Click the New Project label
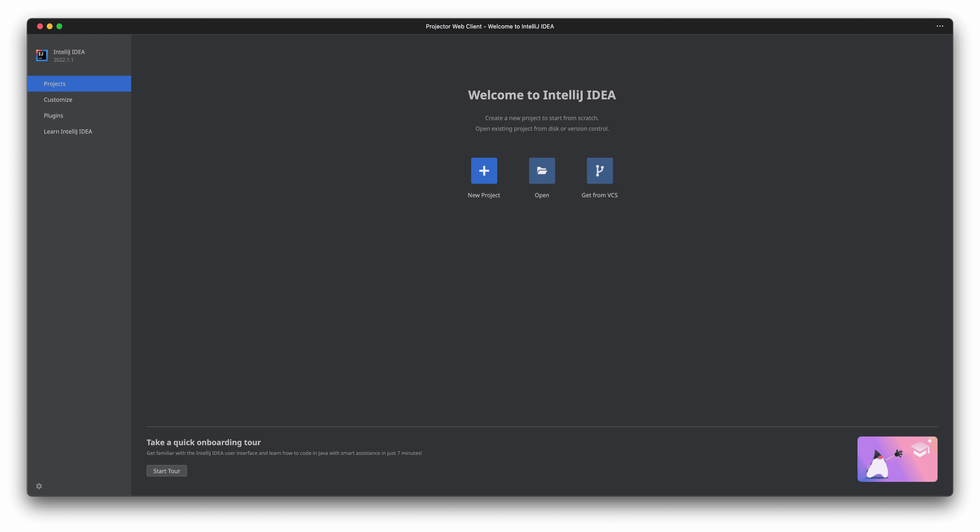This screenshot has height=532, width=980. tap(483, 195)
